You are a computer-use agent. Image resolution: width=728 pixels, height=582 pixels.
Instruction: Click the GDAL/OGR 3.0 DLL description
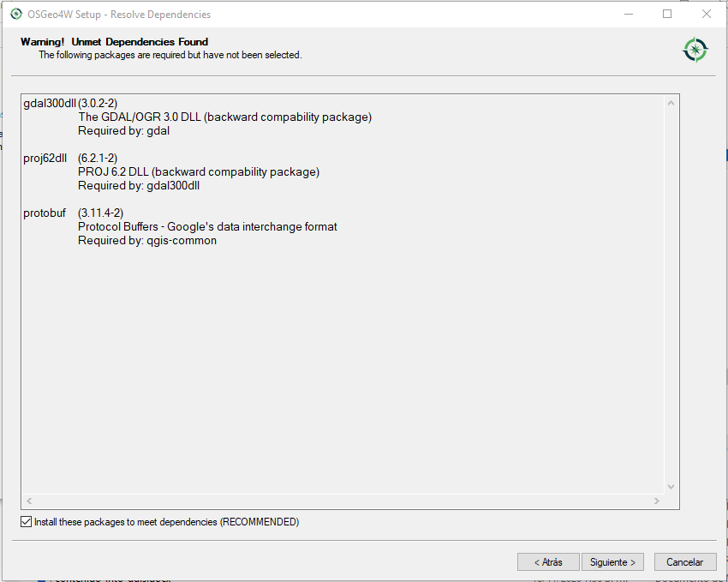(x=225, y=117)
